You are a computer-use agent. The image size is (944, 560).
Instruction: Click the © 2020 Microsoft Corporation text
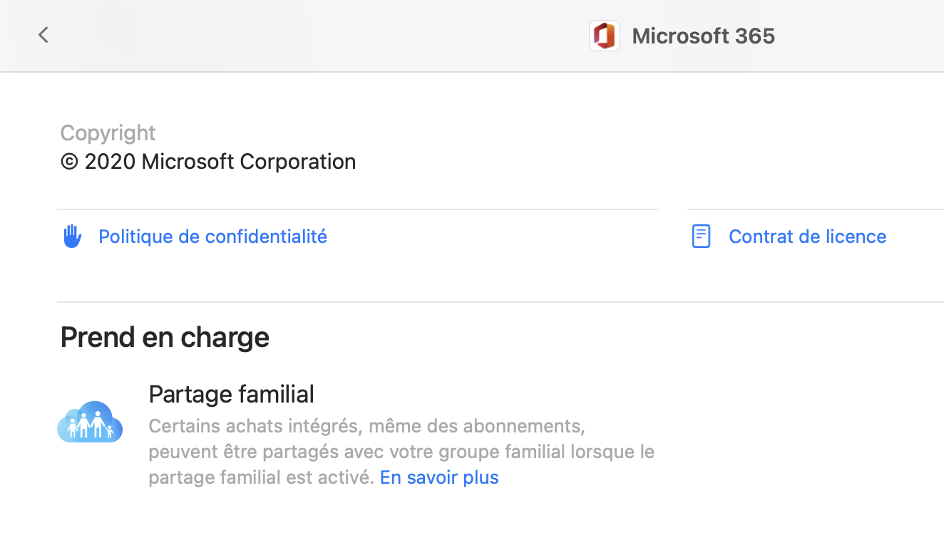click(x=208, y=162)
